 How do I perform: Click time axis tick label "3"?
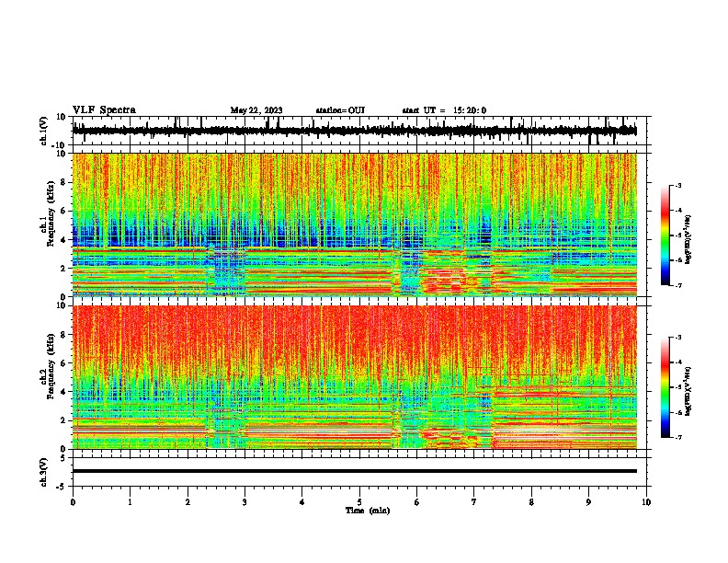click(245, 502)
